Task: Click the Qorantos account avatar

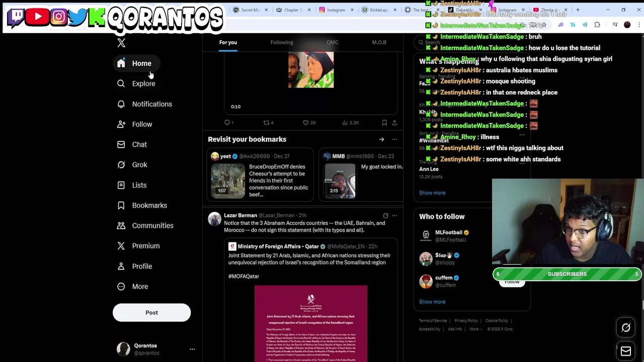Action: point(123,349)
